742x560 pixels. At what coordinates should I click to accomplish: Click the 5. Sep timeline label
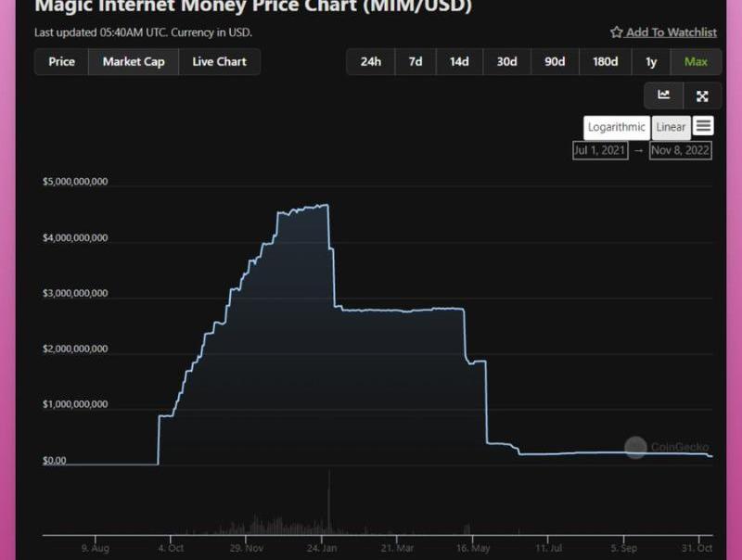tap(623, 548)
